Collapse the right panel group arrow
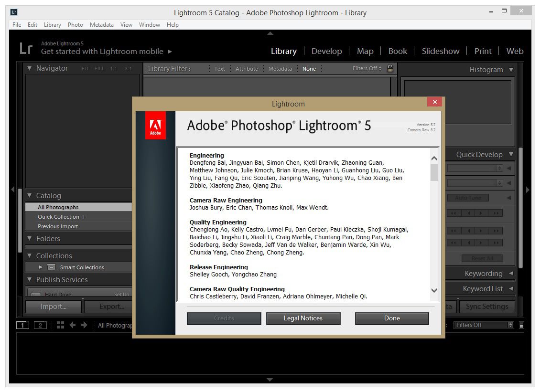Image resolution: width=540 pixels, height=392 pixels. coord(527,189)
